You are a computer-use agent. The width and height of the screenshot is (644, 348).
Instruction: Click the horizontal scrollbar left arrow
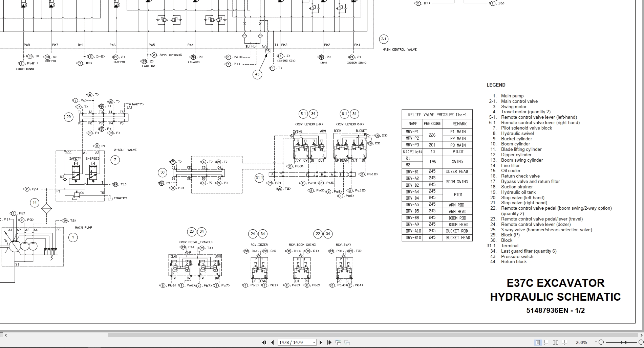pos(6,335)
